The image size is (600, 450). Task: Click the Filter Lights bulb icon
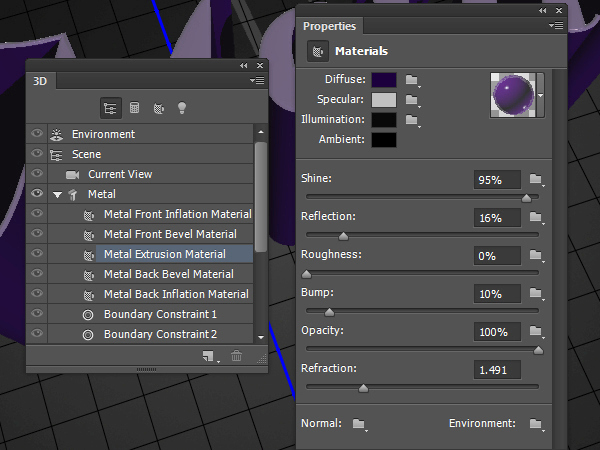click(181, 108)
